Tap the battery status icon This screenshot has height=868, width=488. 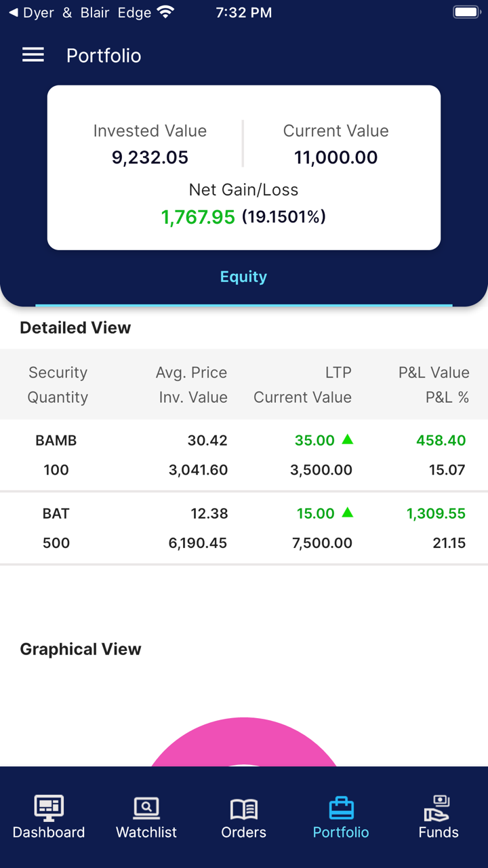tap(466, 12)
